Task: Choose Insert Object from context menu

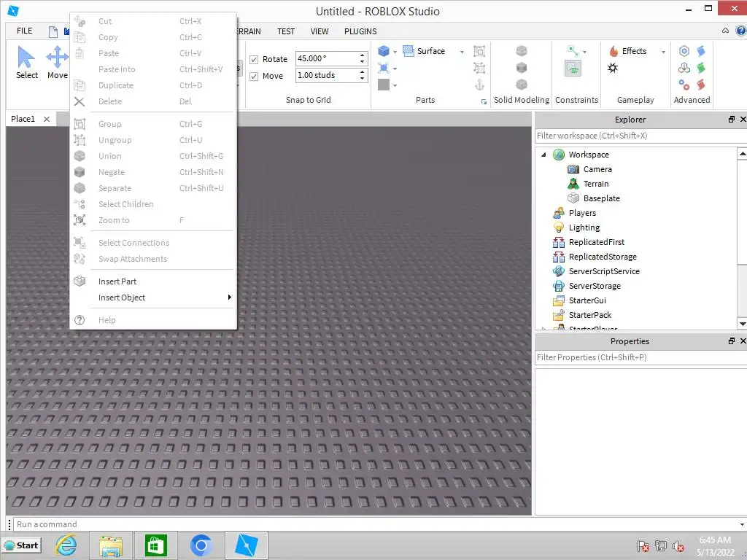Action: [153, 297]
